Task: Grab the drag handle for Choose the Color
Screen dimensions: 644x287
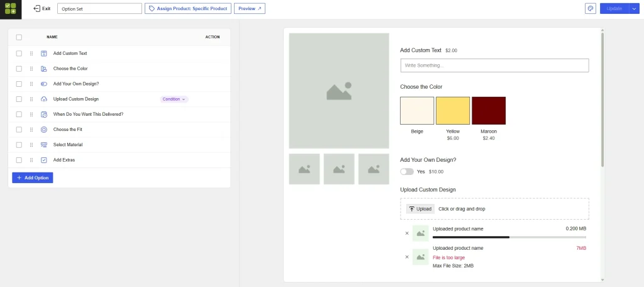Action: (x=31, y=69)
